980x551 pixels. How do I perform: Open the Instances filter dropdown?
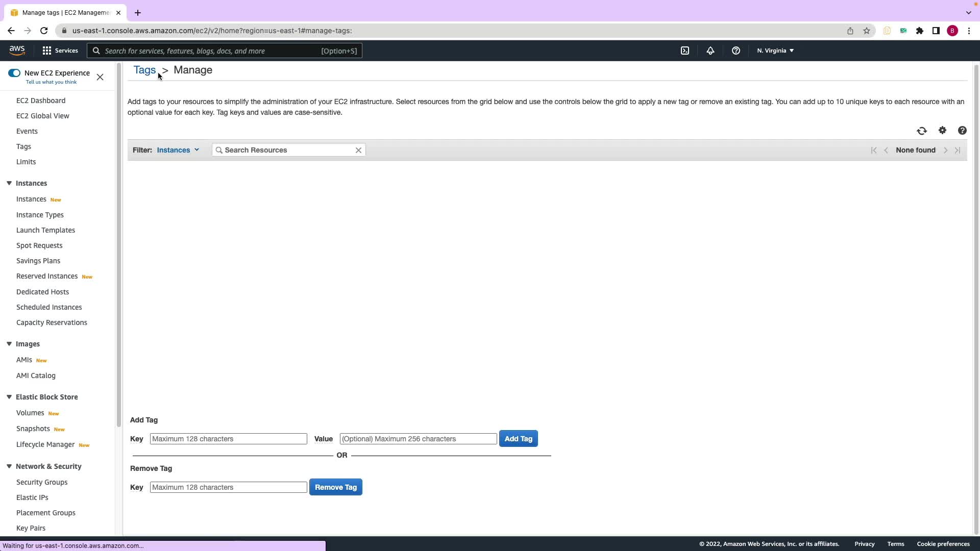tap(178, 150)
